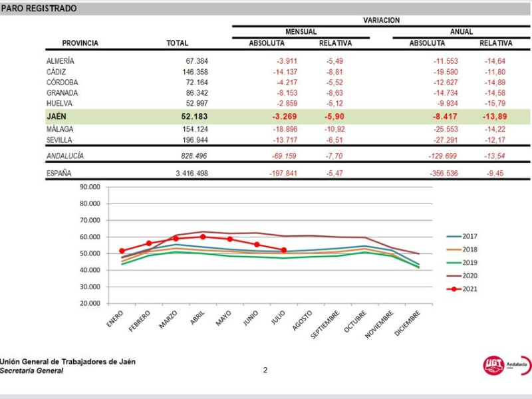Select the 2019 green legend entry
Viewport: 532px width, 399px height.
pyautogui.click(x=461, y=263)
